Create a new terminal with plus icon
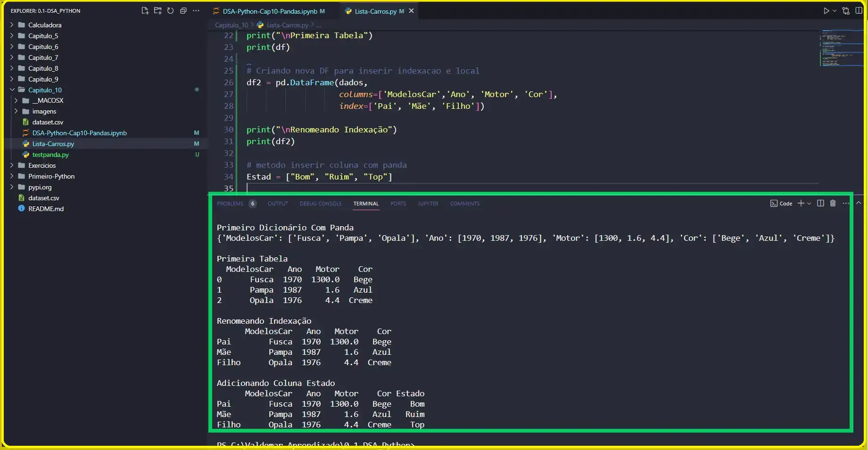The height and width of the screenshot is (450, 868). click(801, 203)
